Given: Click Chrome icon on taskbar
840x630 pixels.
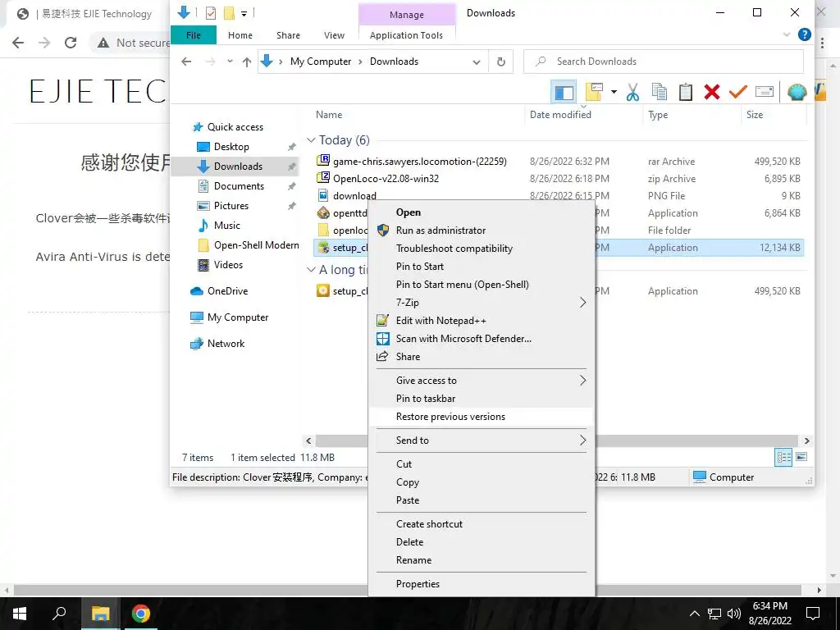Looking at the screenshot, I should click(141, 614).
